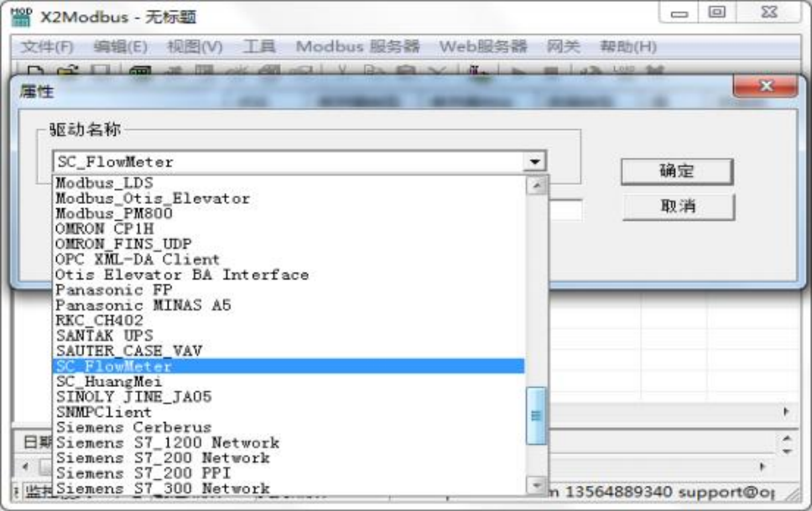Select SINOLY JINE_JA05 driver
The image size is (812, 511).
click(289, 397)
